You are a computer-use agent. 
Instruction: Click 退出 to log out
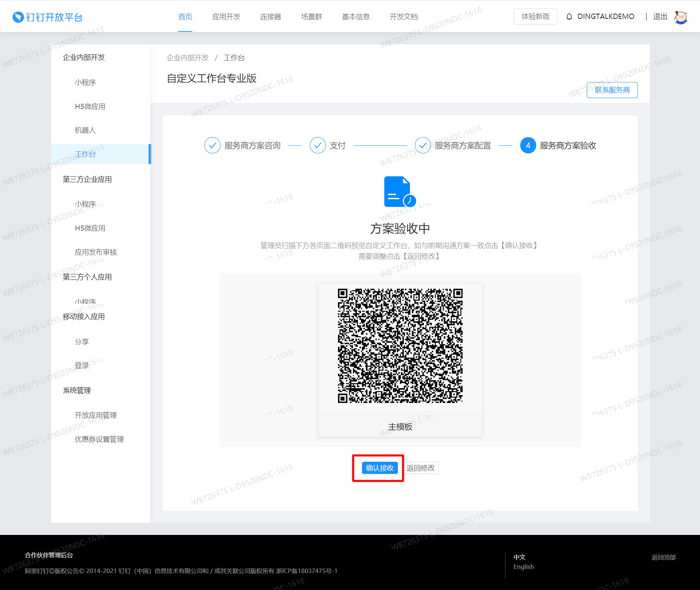point(660,17)
